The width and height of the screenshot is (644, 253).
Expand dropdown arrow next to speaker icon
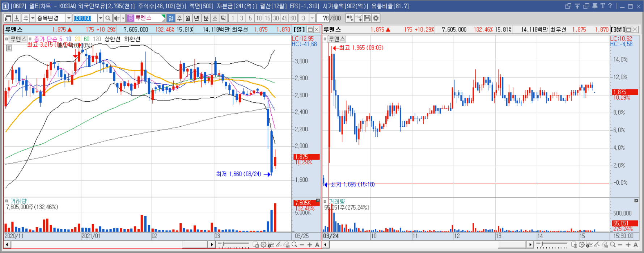(123, 18)
